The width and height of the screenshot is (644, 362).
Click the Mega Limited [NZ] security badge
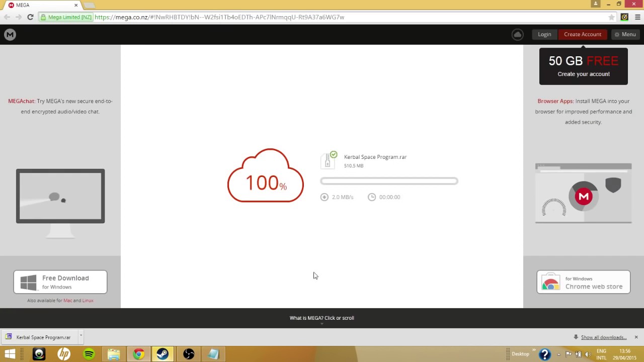click(x=67, y=17)
